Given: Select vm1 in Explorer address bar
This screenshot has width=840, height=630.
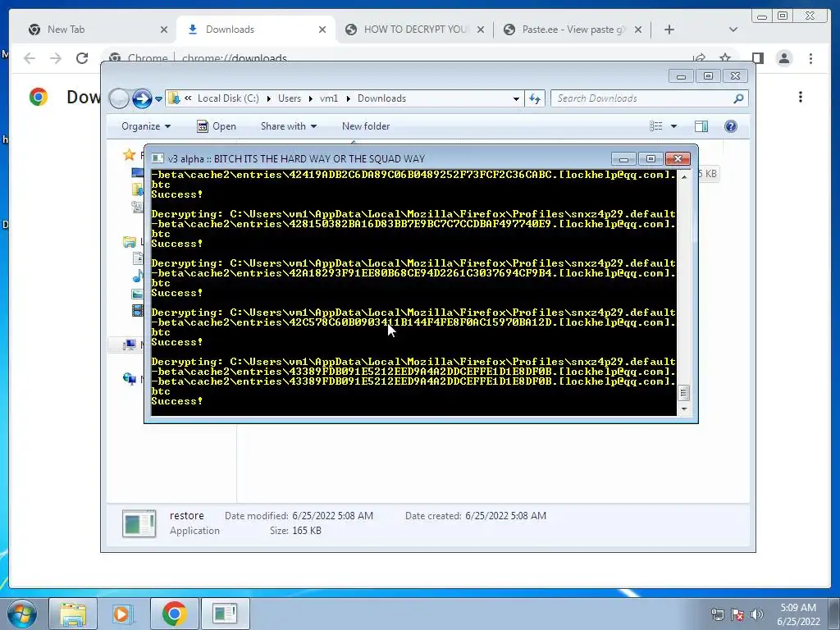Looking at the screenshot, I should coord(329,98).
